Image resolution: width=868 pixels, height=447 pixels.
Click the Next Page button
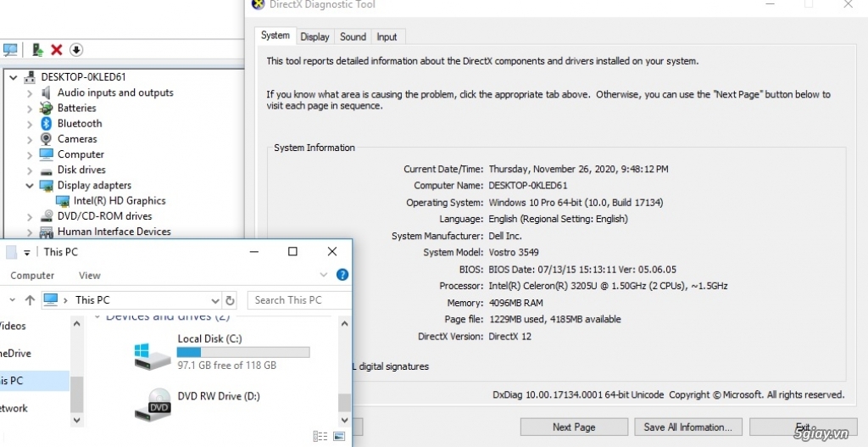click(574, 427)
